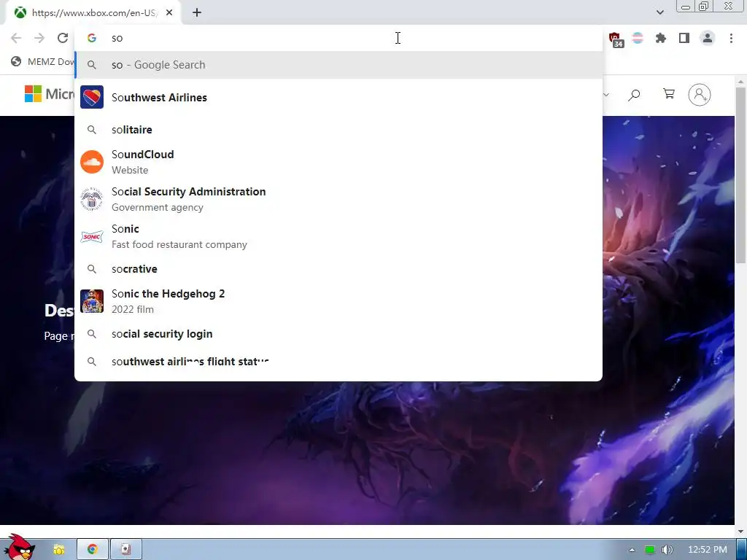747x560 pixels.
Task: Select "social security login" suggestion
Action: click(338, 334)
